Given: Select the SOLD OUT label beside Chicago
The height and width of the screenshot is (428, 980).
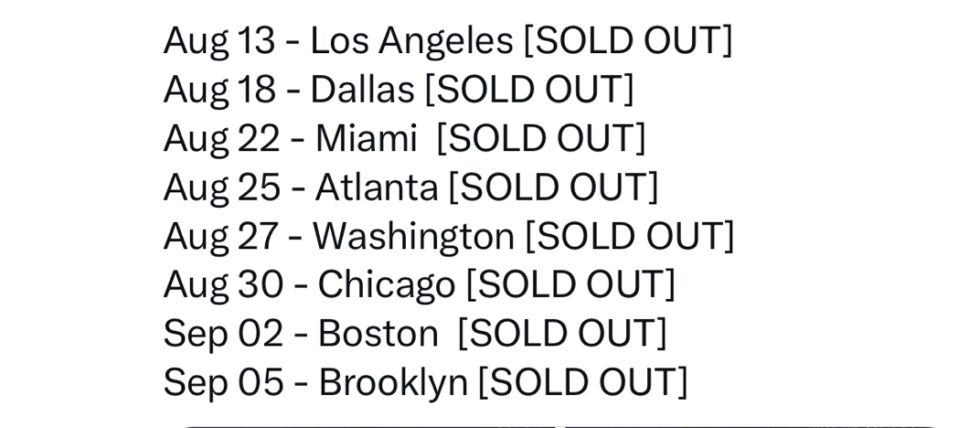Looking at the screenshot, I should [x=571, y=285].
